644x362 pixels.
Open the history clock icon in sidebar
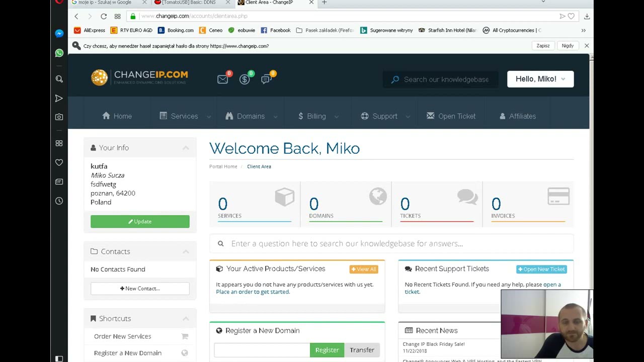click(59, 201)
